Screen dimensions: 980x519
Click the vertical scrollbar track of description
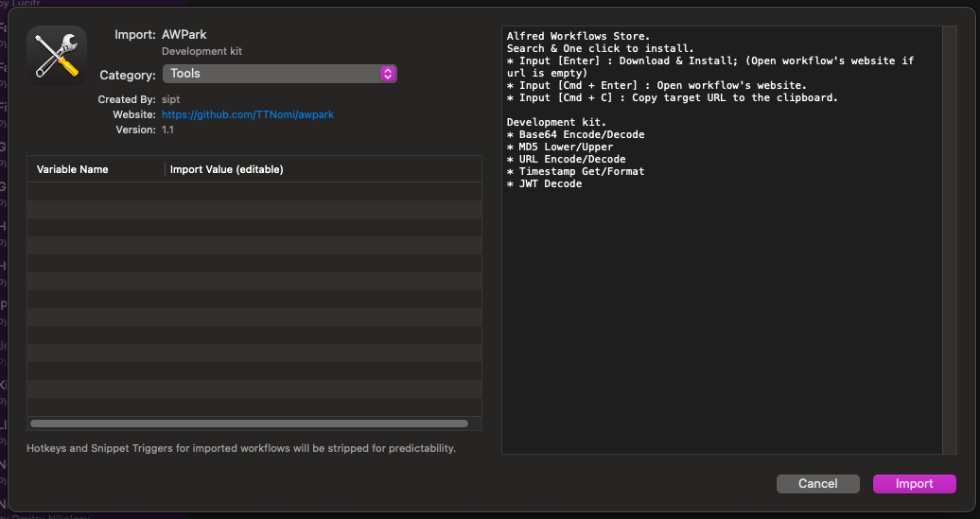(950, 240)
